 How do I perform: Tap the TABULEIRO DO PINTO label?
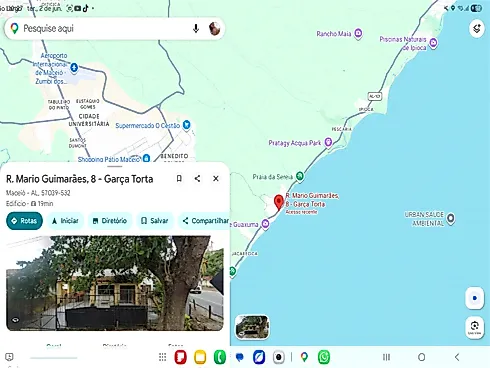59,105
